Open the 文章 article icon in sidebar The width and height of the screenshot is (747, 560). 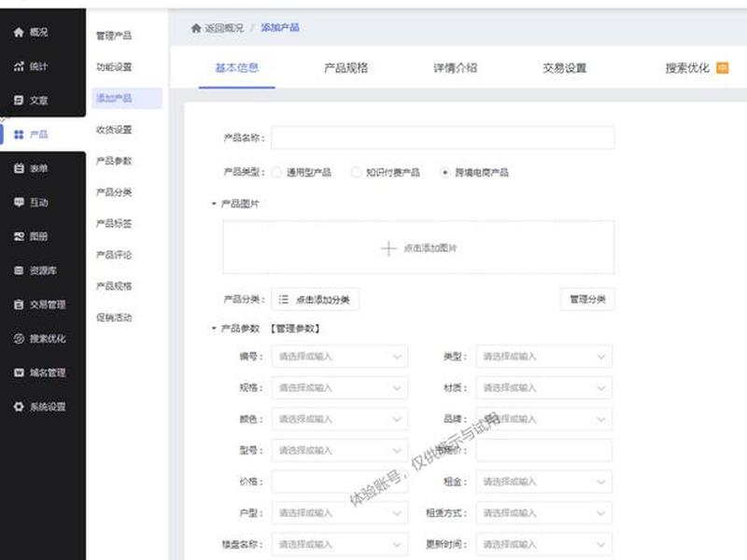(19, 100)
